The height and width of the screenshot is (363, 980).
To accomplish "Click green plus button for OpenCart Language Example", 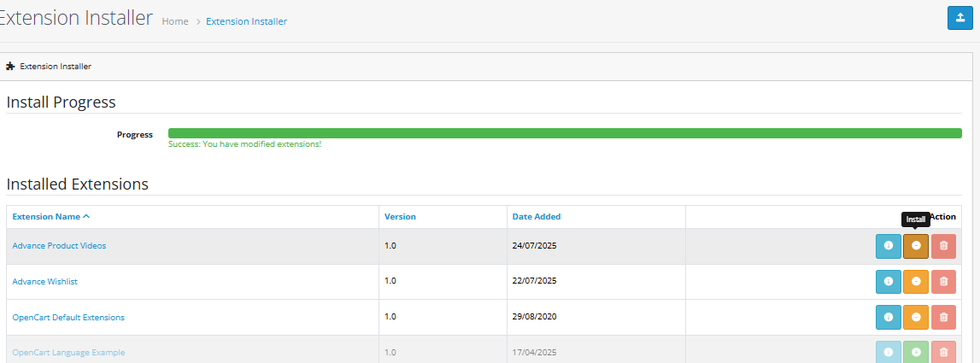I will [916, 352].
